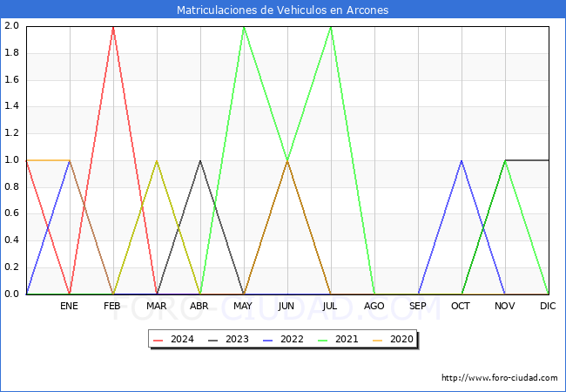Click the NOV month axis label
This screenshot has width=566, height=392.
(505, 306)
